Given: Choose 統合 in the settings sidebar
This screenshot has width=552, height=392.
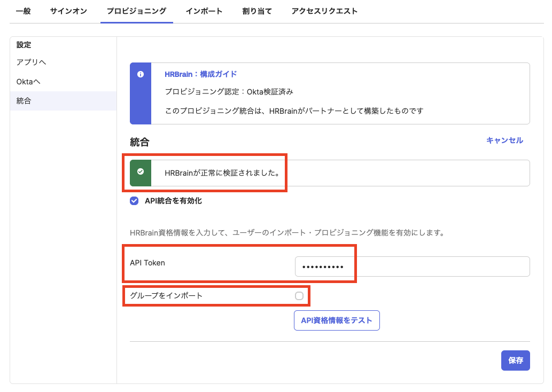Looking at the screenshot, I should [24, 101].
